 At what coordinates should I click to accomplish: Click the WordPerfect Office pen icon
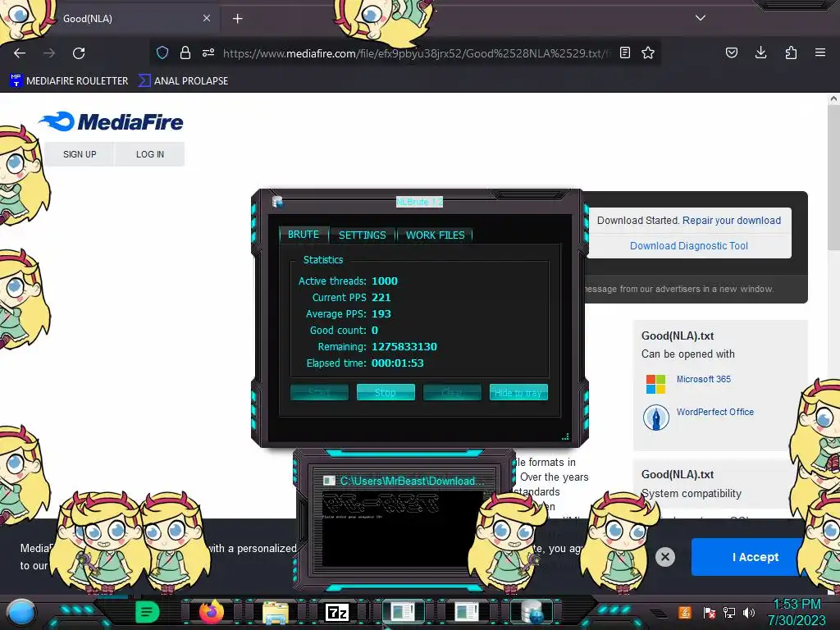coord(655,418)
